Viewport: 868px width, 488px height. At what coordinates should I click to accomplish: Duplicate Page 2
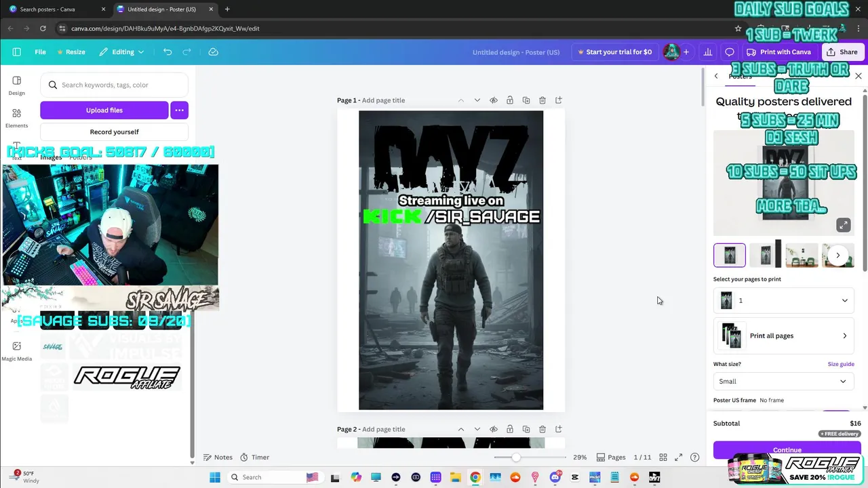click(x=526, y=429)
